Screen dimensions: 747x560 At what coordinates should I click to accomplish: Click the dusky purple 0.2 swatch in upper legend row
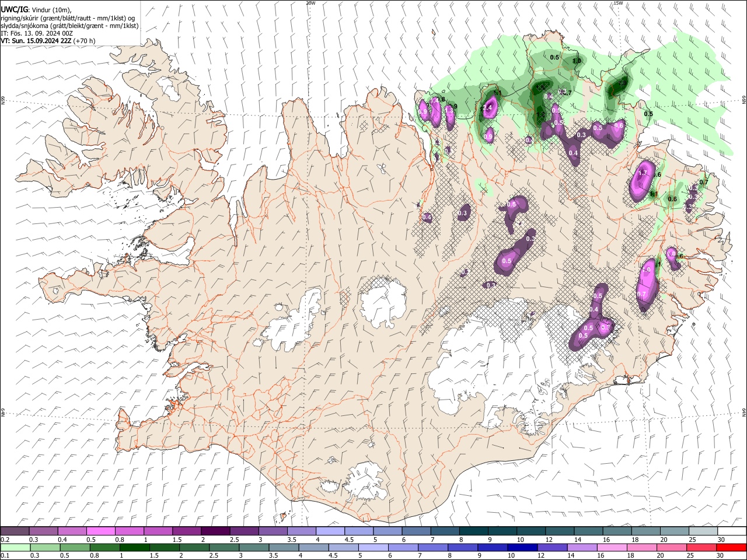coord(15,531)
